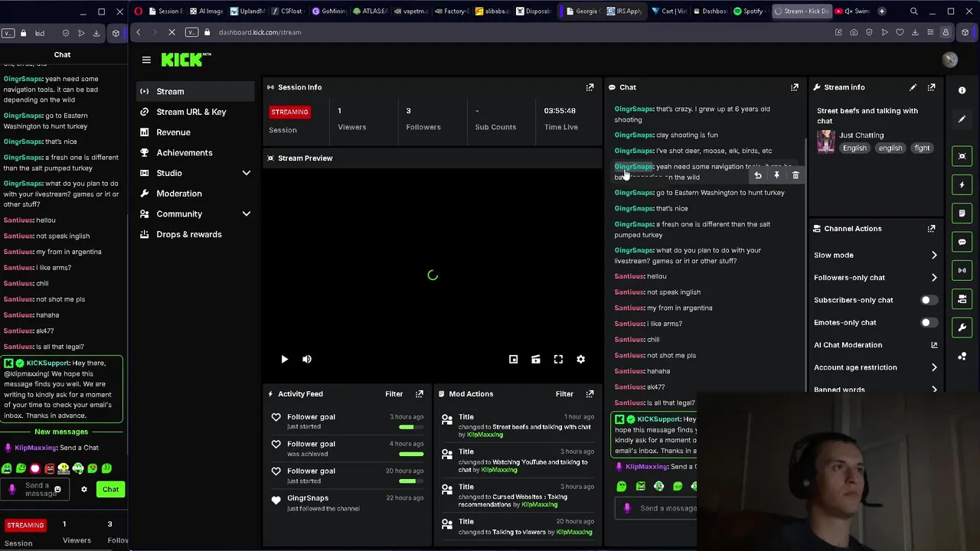
Task: Toggle the activity feed lightning widget in sidebar
Action: (x=962, y=184)
